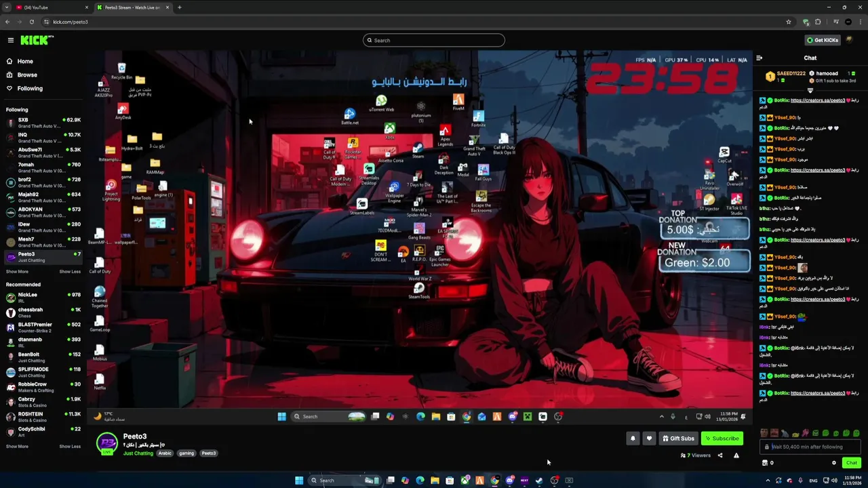Screen dimensions: 868x488
Task: Click the KICK logo
Action: 37,40
